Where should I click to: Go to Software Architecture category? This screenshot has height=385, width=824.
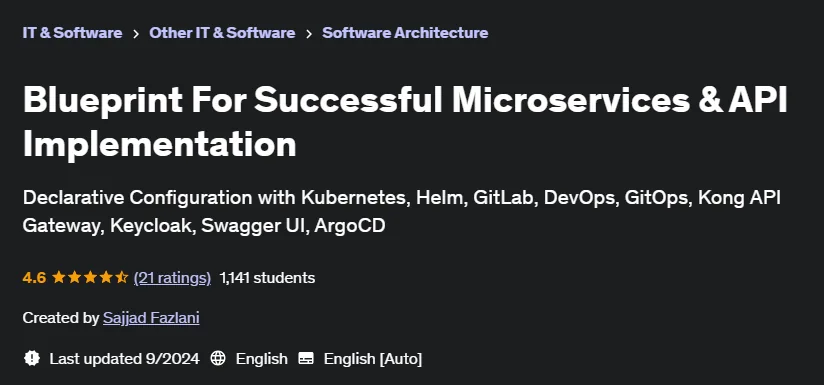coord(405,33)
